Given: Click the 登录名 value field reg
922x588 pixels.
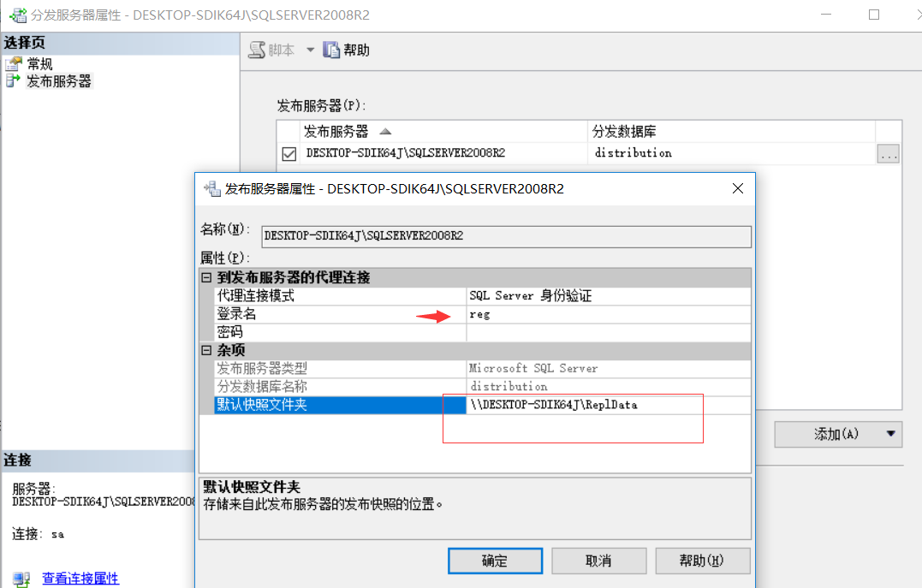Looking at the screenshot, I should click(x=608, y=314).
